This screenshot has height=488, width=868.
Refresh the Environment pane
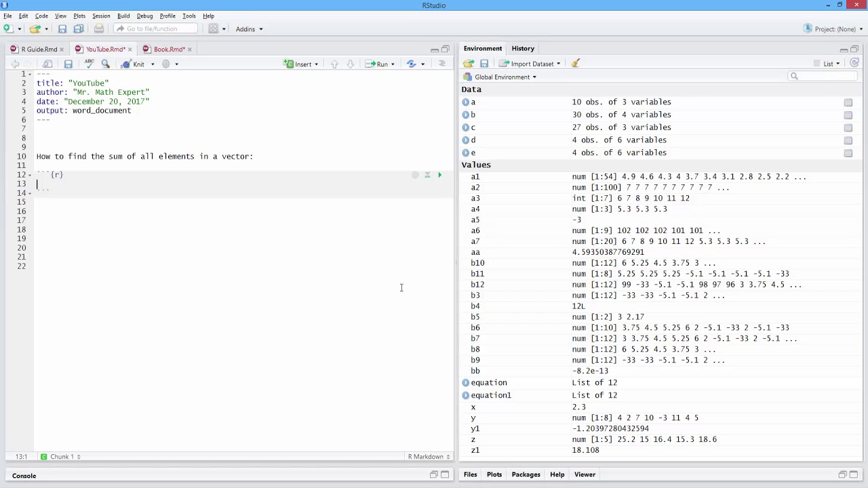(854, 63)
